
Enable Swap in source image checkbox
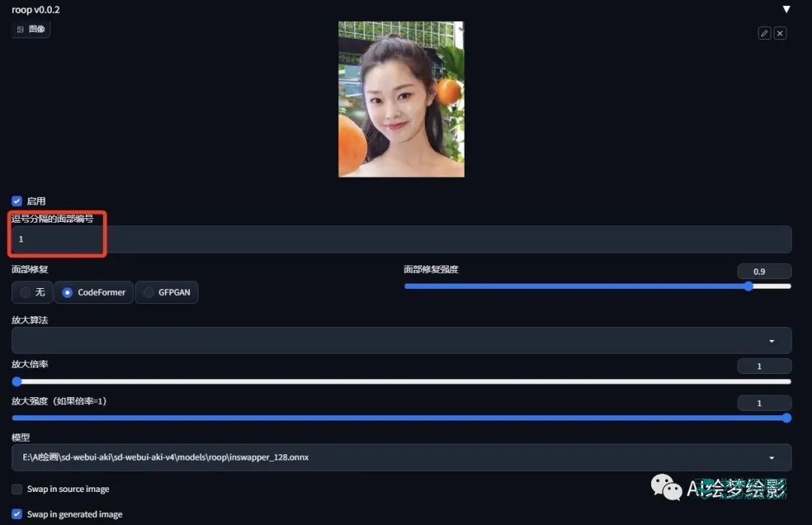(17, 490)
